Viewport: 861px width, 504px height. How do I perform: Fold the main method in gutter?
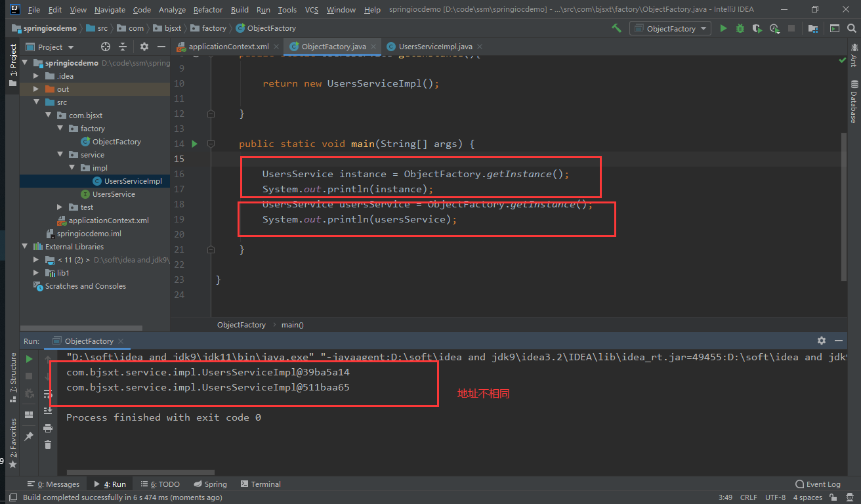211,144
